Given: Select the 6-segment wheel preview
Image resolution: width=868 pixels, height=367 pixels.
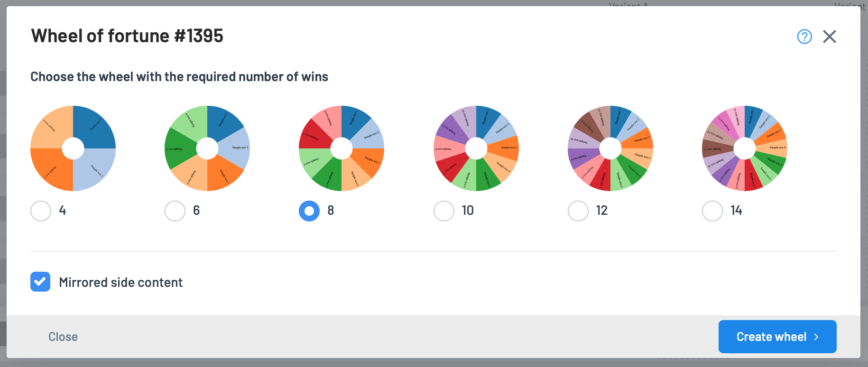Looking at the screenshot, I should coord(207,148).
